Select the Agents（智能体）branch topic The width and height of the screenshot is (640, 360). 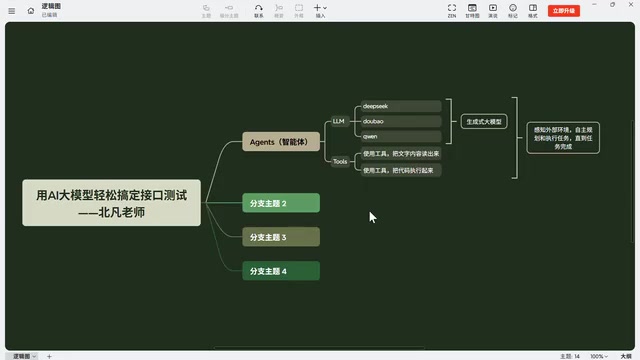[281, 142]
